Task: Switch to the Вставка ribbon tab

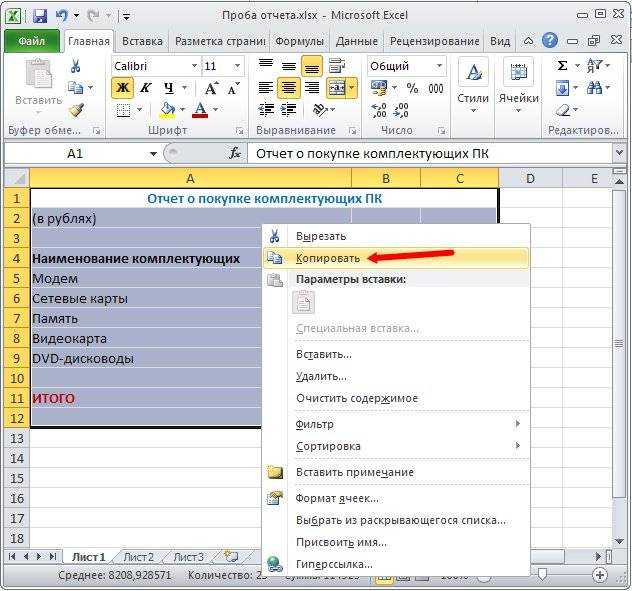Action: click(x=142, y=41)
